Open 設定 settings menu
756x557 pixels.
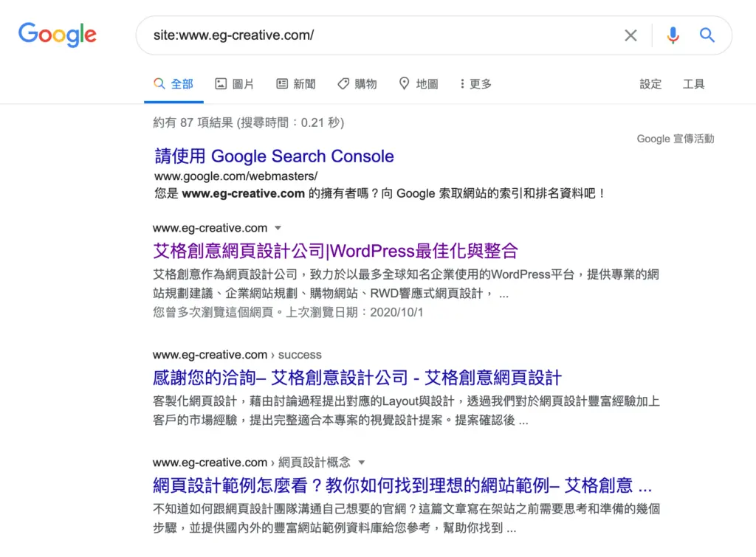click(650, 84)
